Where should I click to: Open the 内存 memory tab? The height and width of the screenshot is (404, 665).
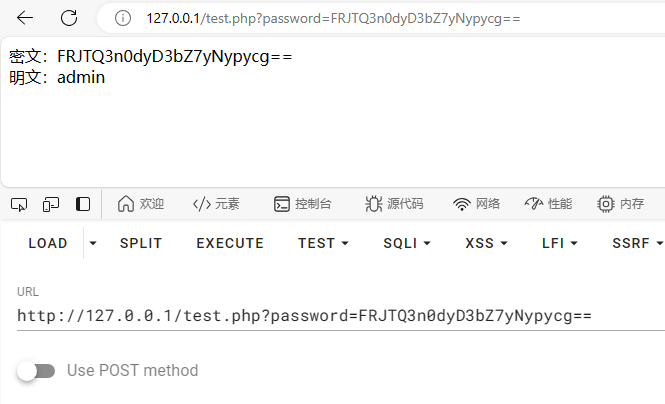(620, 204)
